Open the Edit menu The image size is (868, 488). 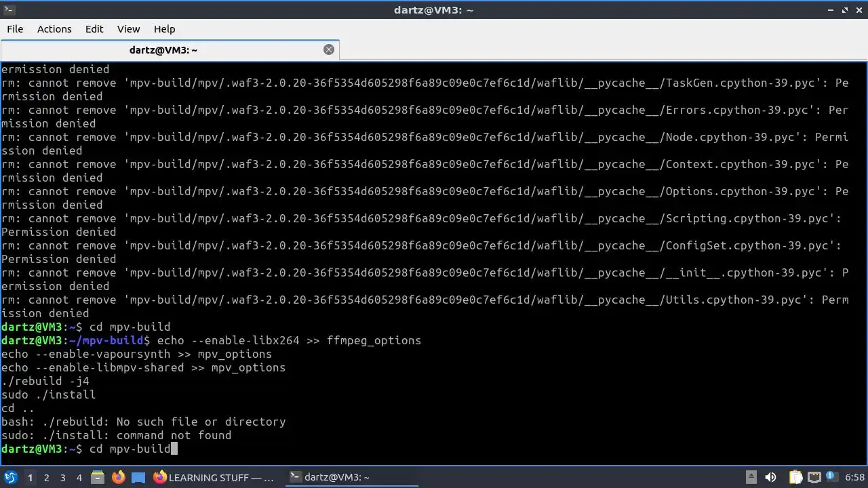pos(94,29)
